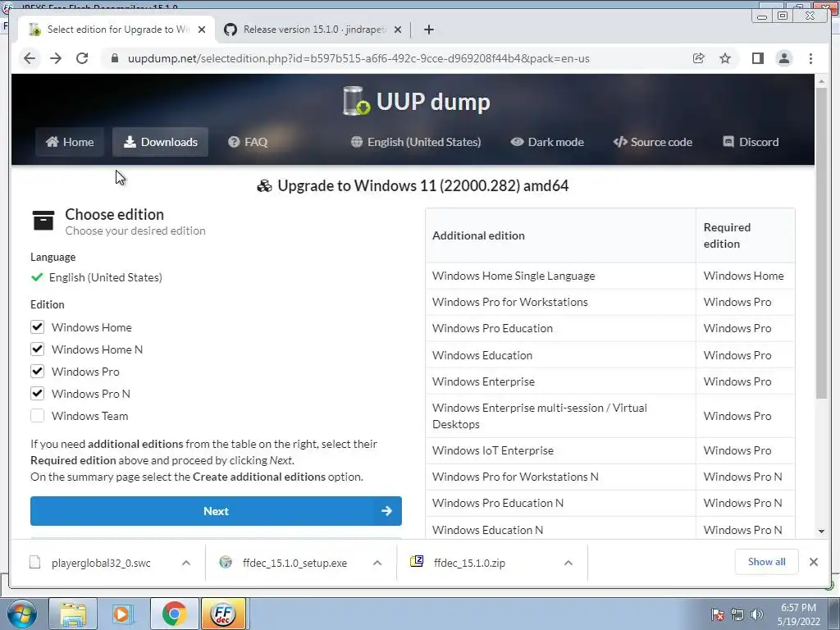Close the downloads bar

(x=814, y=561)
